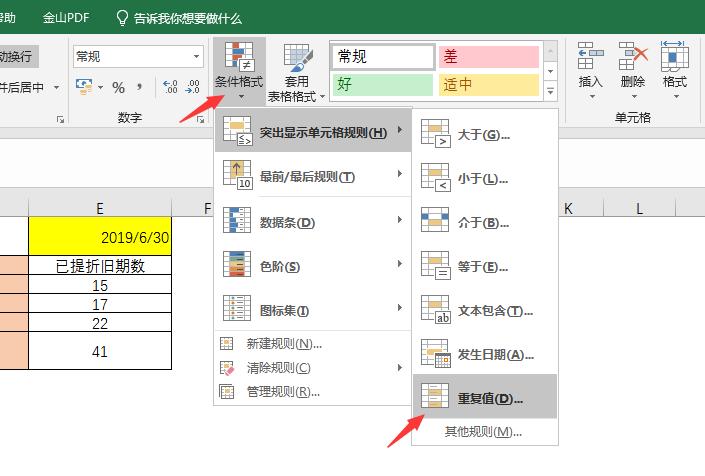This screenshot has height=476, width=705.
Task: Click 新建规则(N) new rule
Action: click(x=313, y=344)
